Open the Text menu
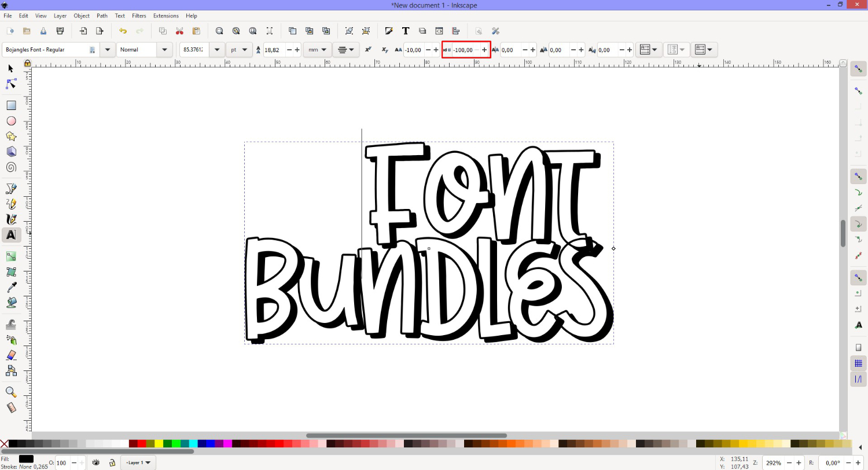Viewport: 868px width, 470px height. [x=120, y=16]
